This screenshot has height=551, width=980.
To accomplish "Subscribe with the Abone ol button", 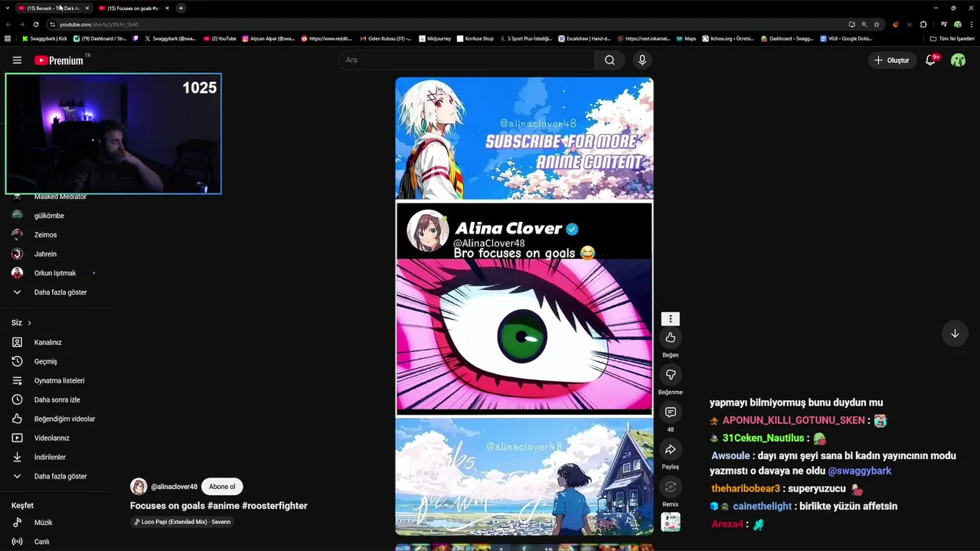I will (222, 487).
